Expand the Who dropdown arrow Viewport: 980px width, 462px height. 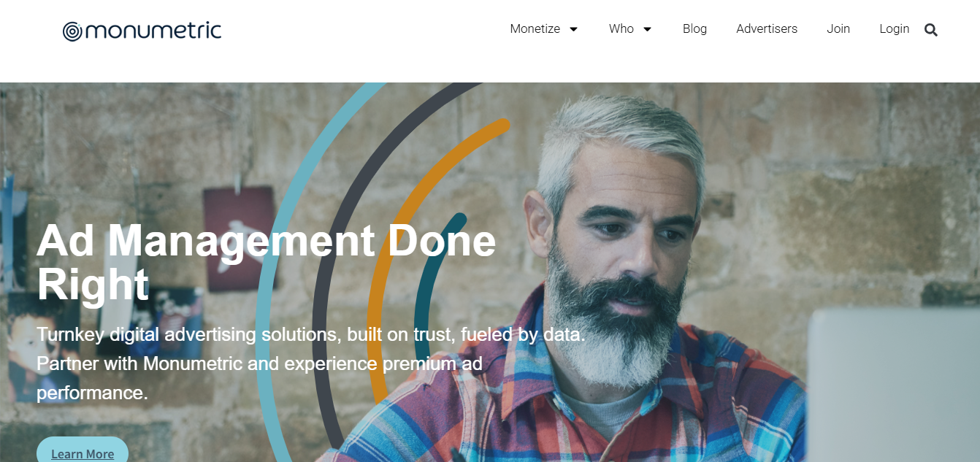pos(647,29)
